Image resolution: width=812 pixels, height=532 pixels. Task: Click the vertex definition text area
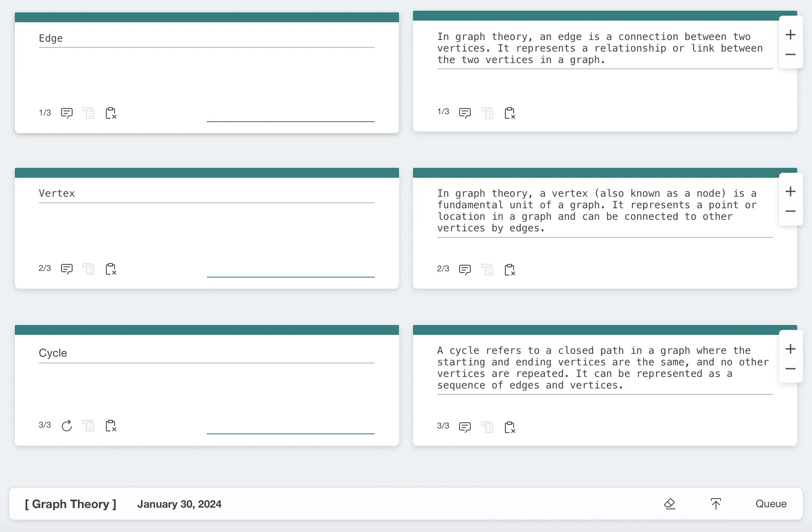(604, 211)
